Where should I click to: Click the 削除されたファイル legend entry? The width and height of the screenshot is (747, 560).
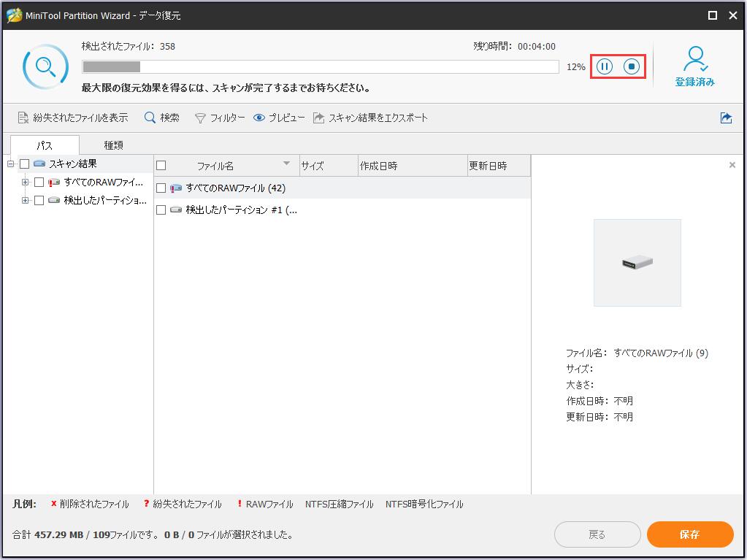click(x=90, y=504)
